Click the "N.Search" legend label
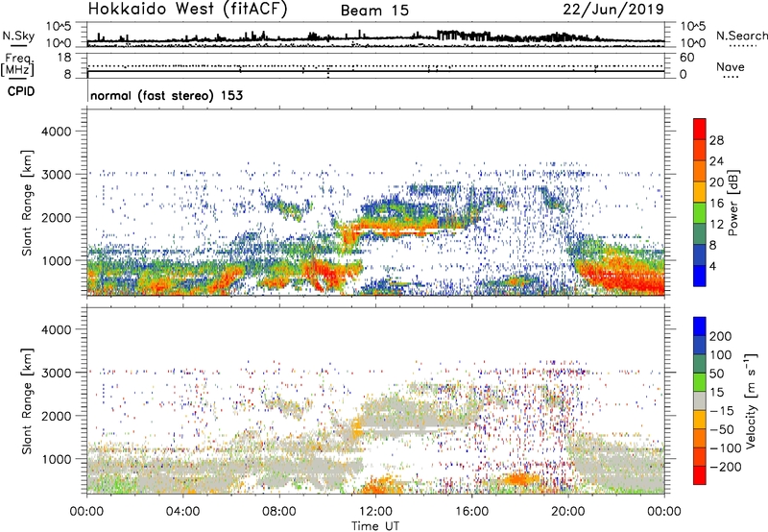Image resolution: width=768 pixels, height=532 pixels. pos(741,36)
